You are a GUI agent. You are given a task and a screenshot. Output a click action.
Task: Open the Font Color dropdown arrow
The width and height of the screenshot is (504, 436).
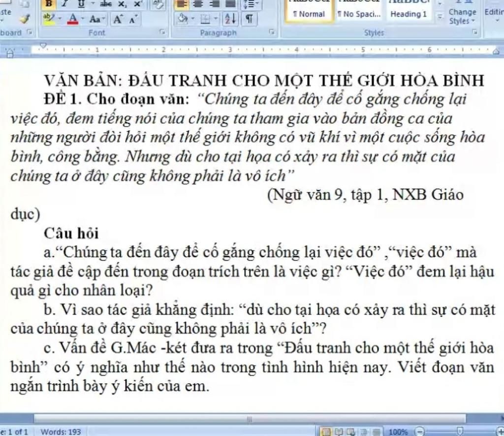tap(83, 19)
